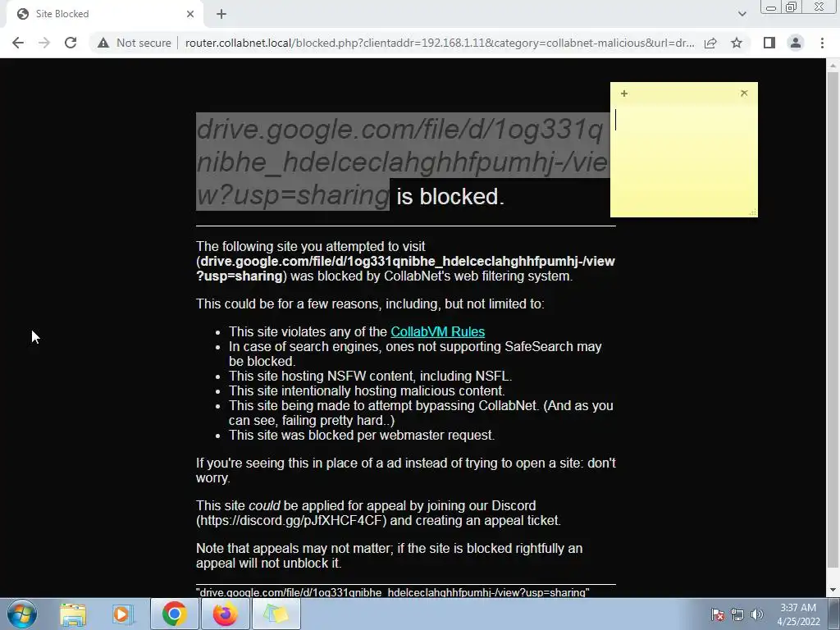Open Windows Media Player from taskbar
The image size is (840, 630).
(123, 614)
